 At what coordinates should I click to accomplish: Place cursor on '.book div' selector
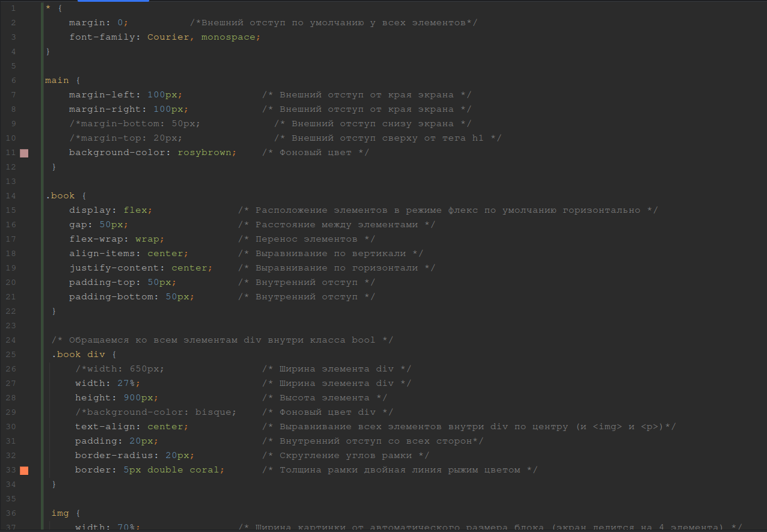tap(78, 355)
